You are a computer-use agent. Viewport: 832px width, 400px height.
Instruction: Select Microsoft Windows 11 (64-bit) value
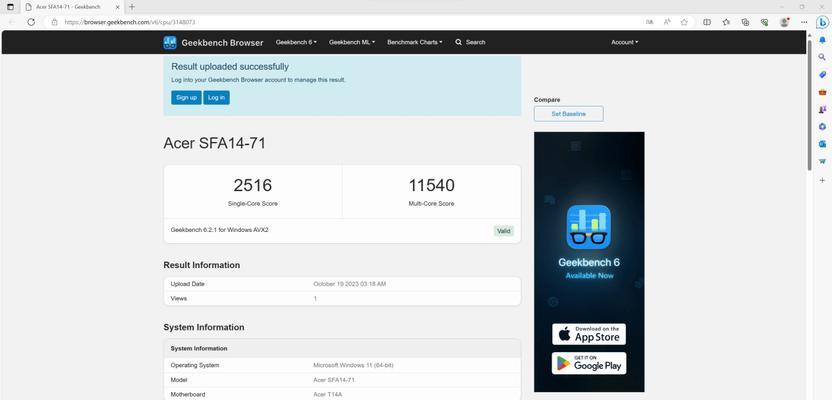353,365
